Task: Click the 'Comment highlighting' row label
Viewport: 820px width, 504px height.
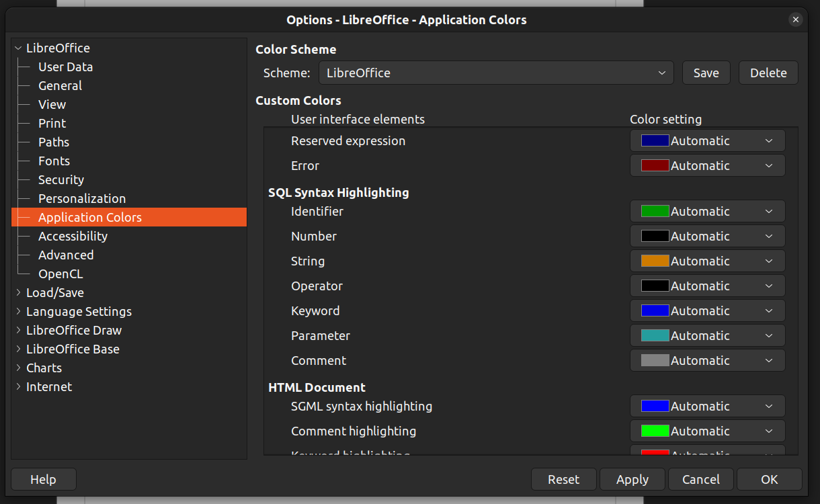Action: (354, 431)
